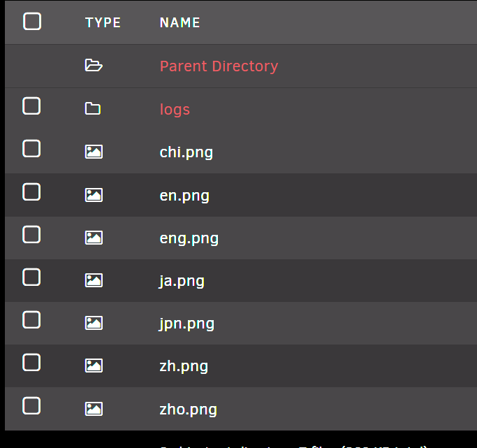Screen dimensions: 477x448
Task: Open the logs folder link
Action: coord(175,110)
